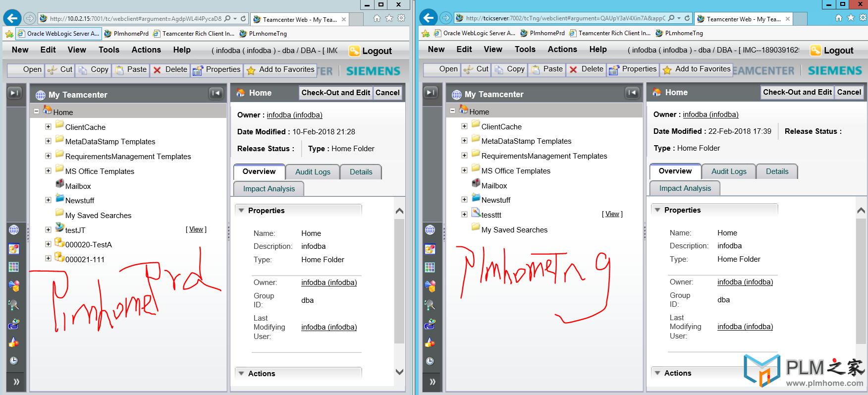Screen dimensions: 868x395
Task: Click the double-chevron more icon in right sidebar
Action: [433, 382]
